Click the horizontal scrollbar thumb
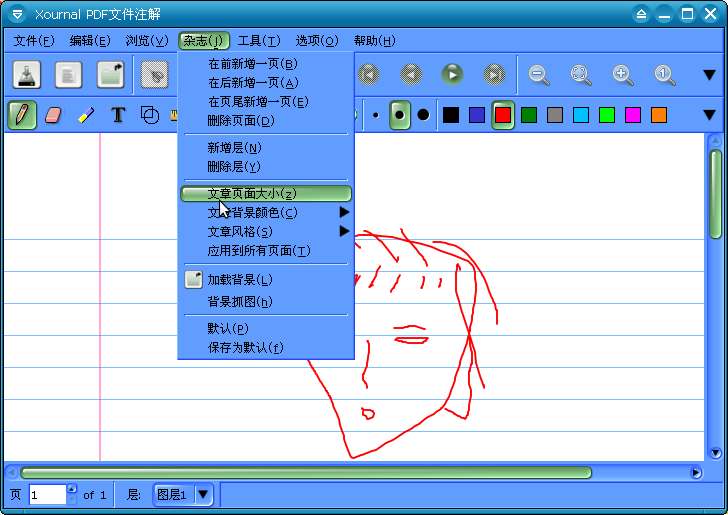The image size is (728, 515). [x=306, y=473]
